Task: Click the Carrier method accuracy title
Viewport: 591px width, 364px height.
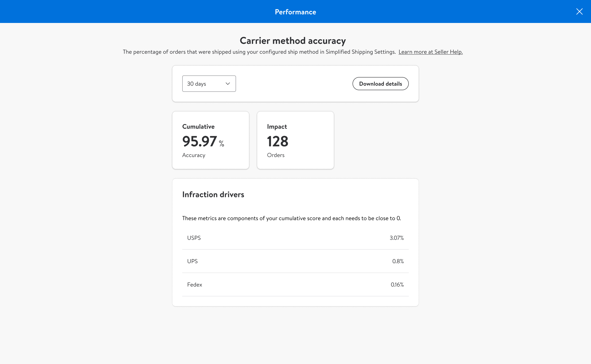Action: [x=293, y=41]
